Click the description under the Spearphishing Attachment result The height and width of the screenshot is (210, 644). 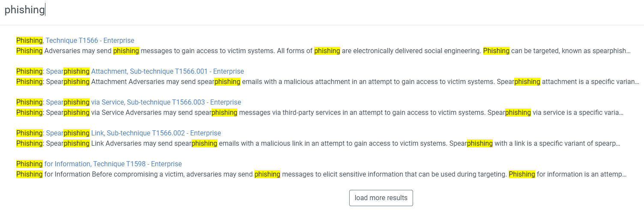click(327, 82)
